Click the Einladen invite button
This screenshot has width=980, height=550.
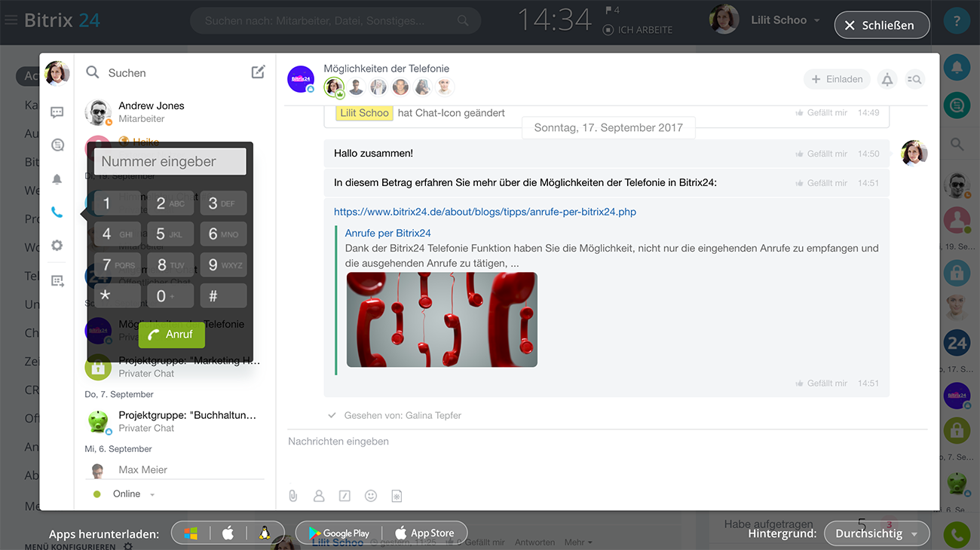(x=837, y=79)
